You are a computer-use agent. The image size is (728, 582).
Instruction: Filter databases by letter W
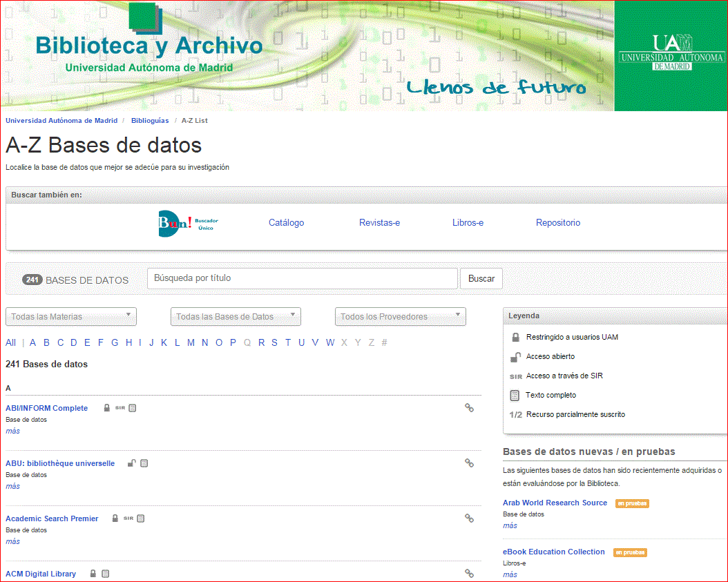(x=330, y=342)
